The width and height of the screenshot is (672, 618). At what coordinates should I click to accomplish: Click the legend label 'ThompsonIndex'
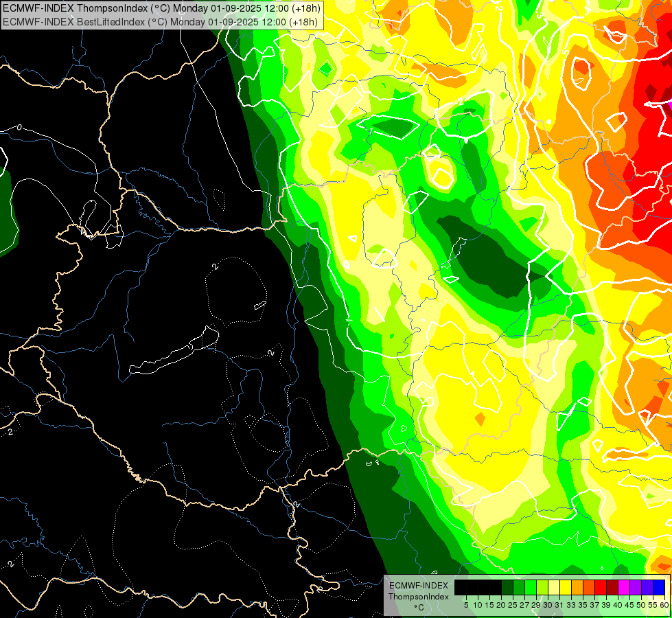[x=419, y=597]
